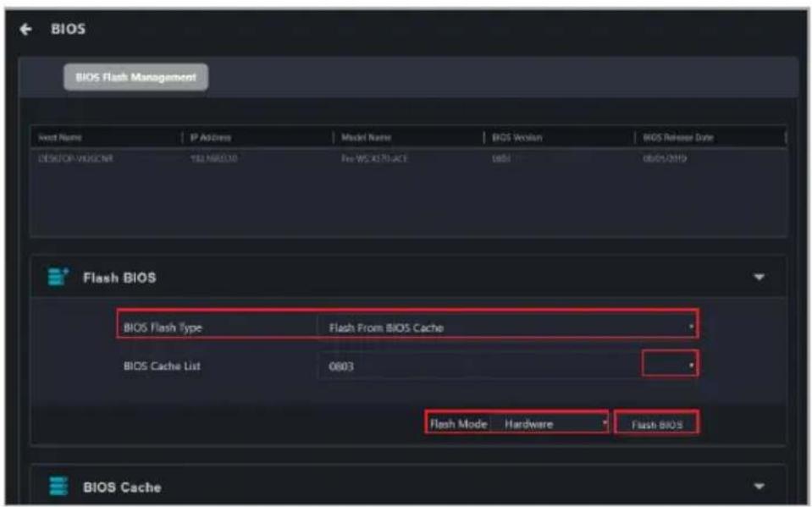Open the Flash Mode Hardware dropdown
This screenshot has height=507, width=812.
point(550,423)
